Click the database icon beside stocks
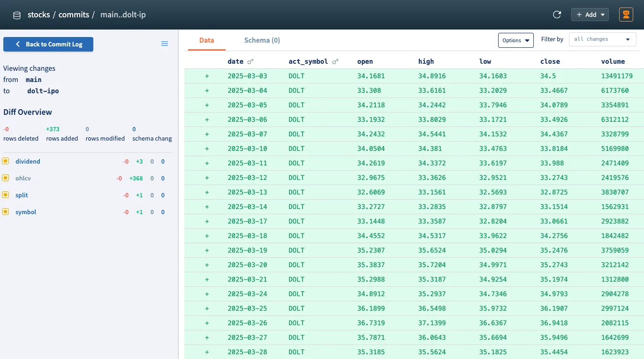Viewport: 644px width, 359px height. click(x=17, y=15)
